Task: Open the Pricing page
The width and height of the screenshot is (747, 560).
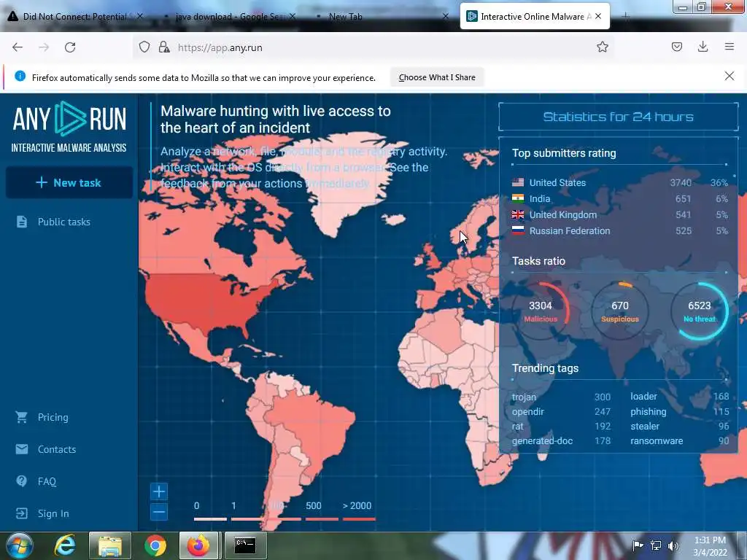Action: [x=53, y=417]
